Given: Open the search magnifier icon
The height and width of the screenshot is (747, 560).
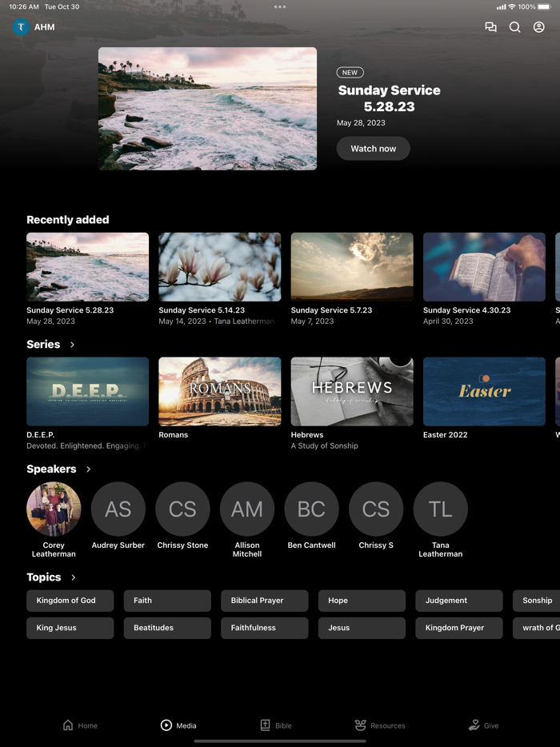Looking at the screenshot, I should (x=514, y=27).
